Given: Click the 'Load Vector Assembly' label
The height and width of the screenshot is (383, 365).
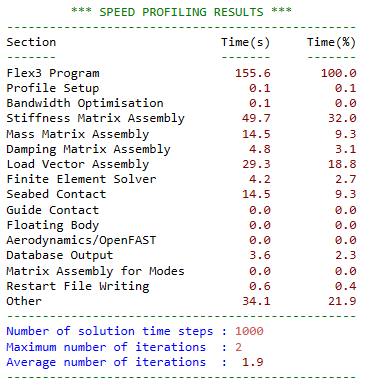Looking at the screenshot, I should [x=78, y=164].
